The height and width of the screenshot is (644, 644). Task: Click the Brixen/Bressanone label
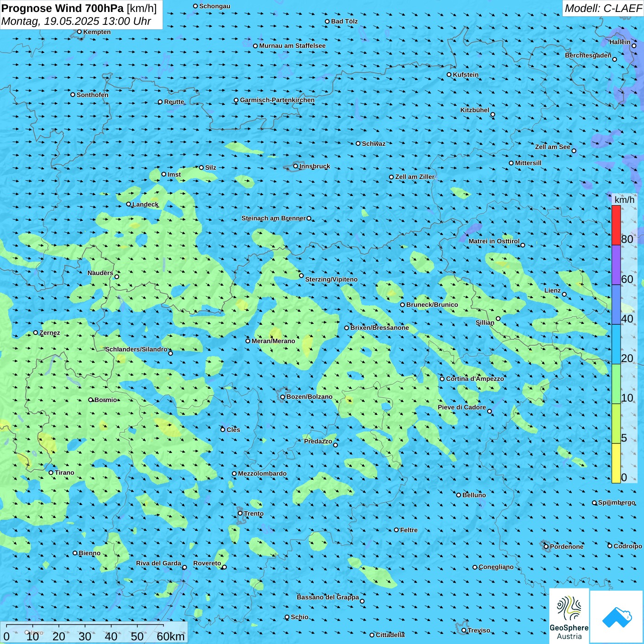point(379,328)
